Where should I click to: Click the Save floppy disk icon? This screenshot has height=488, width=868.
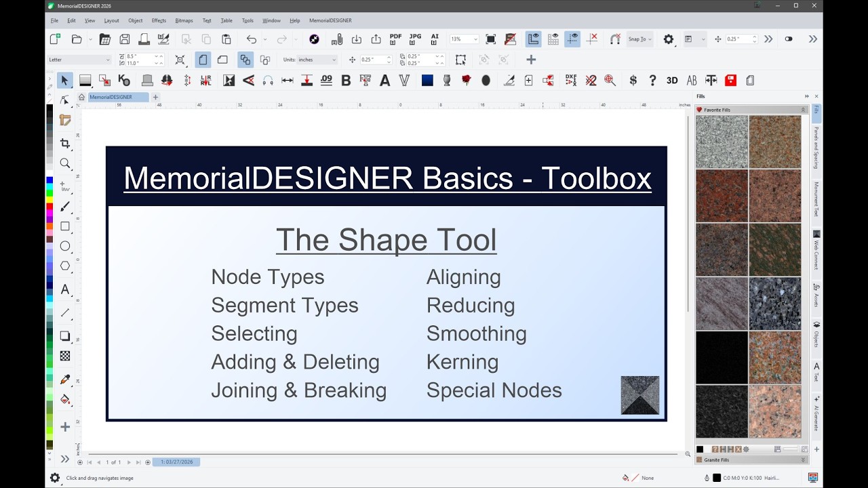pyautogui.click(x=125, y=39)
